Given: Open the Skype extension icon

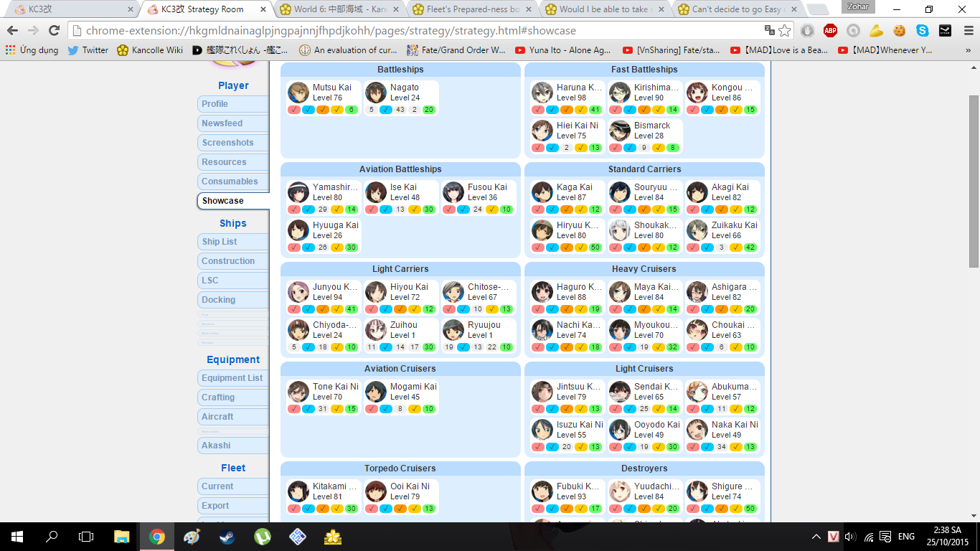Looking at the screenshot, I should pyautogui.click(x=922, y=31).
